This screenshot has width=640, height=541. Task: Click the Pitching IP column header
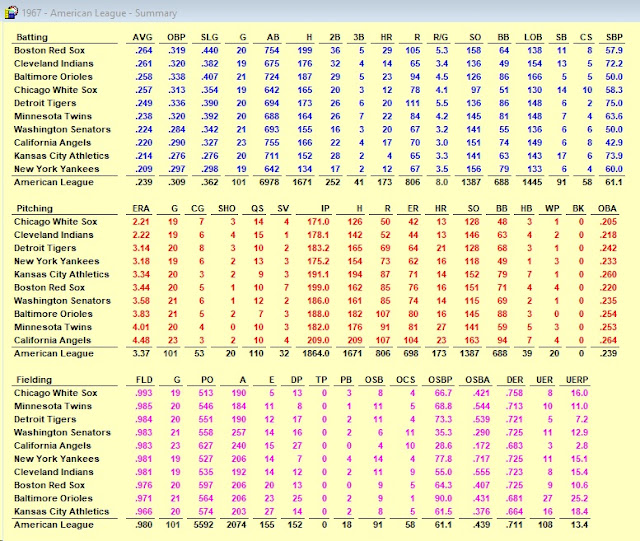point(325,208)
